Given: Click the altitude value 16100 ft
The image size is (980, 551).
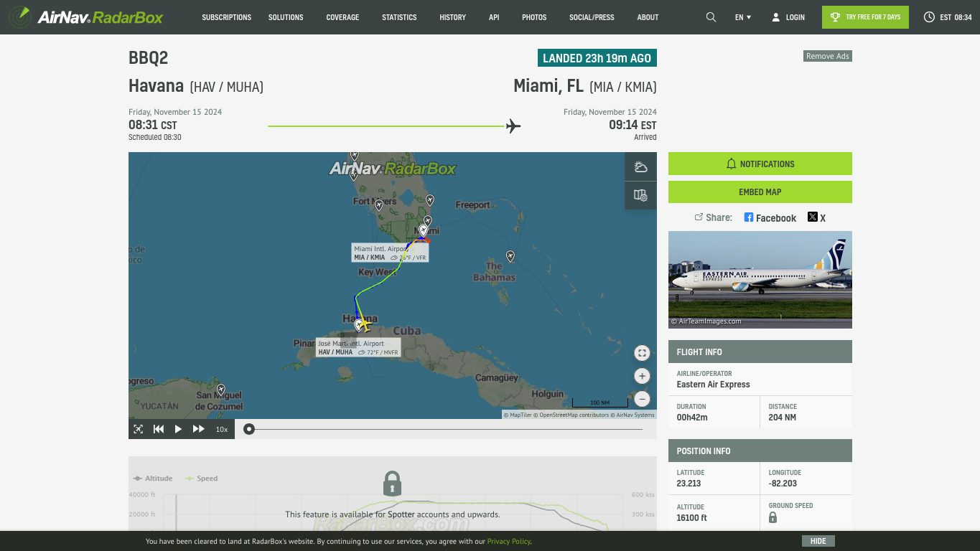Looking at the screenshot, I should point(691,518).
